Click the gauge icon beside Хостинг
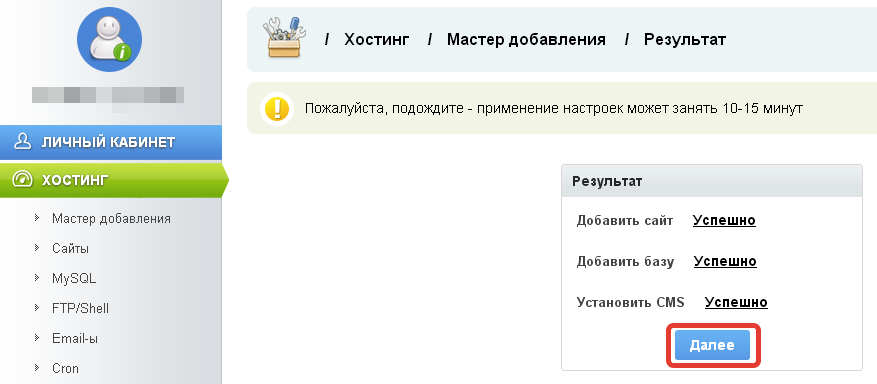Image resolution: width=877 pixels, height=384 pixels. pyautogui.click(x=22, y=179)
